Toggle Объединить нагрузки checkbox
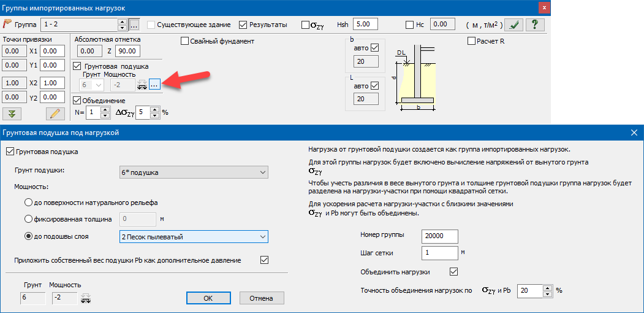 (x=453, y=272)
